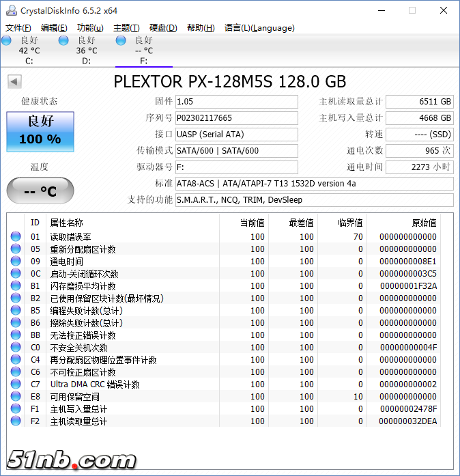Click the -- °C temperature indicator
The height and width of the screenshot is (476, 460).
tap(40, 191)
